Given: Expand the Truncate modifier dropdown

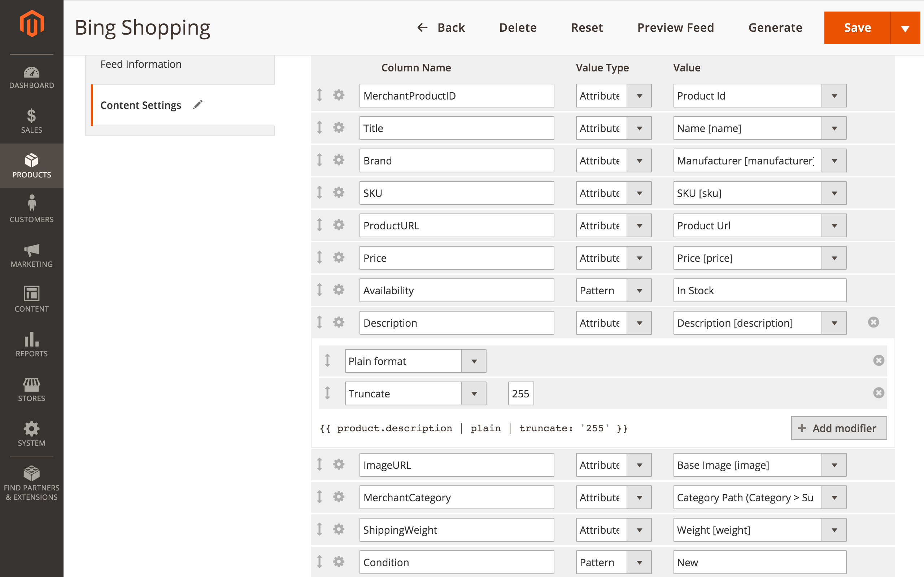Looking at the screenshot, I should click(x=475, y=393).
